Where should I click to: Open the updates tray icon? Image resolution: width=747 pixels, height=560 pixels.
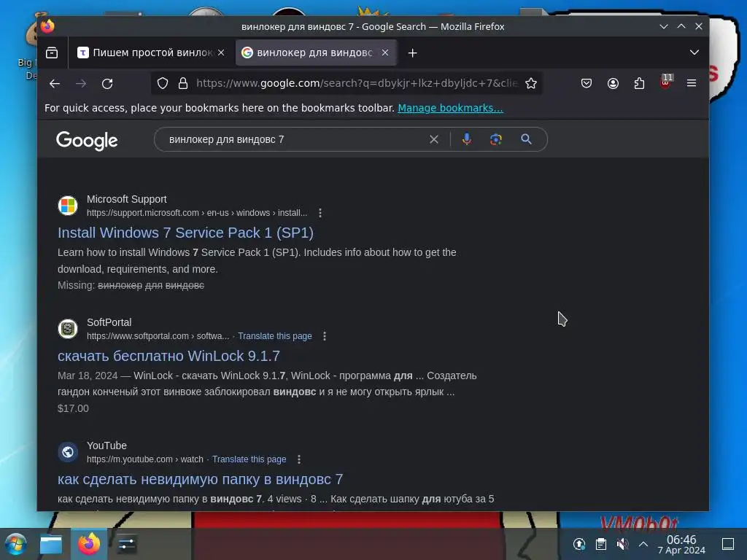[578, 544]
